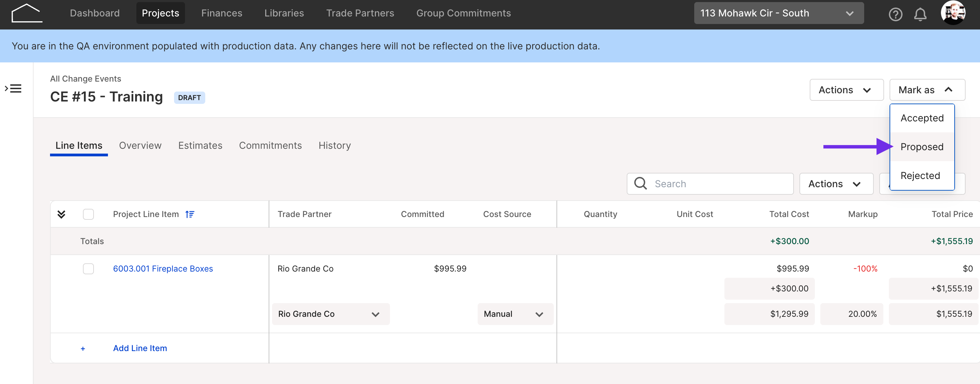Click the Add Line Item link
This screenshot has width=980, height=384.
click(140, 348)
